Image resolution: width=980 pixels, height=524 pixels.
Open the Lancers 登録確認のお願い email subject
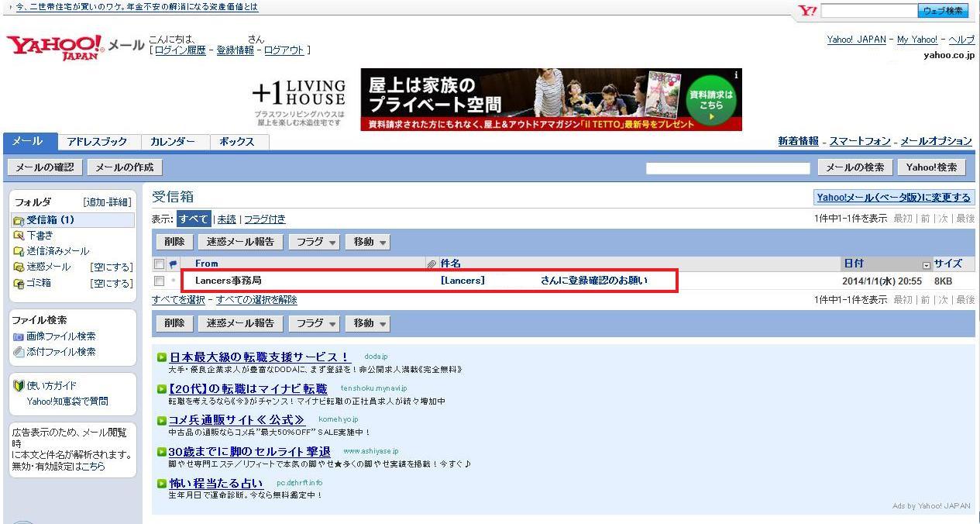pyautogui.click(x=544, y=281)
